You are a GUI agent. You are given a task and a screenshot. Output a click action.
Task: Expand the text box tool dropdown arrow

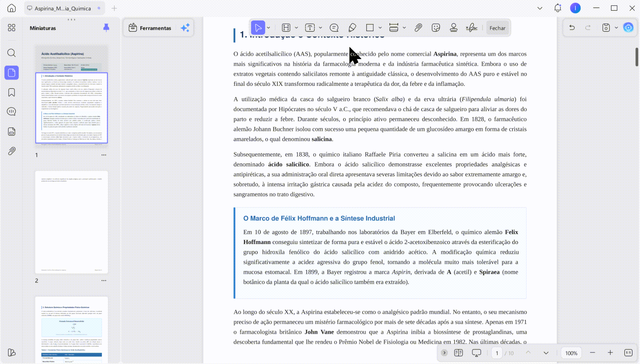(320, 28)
